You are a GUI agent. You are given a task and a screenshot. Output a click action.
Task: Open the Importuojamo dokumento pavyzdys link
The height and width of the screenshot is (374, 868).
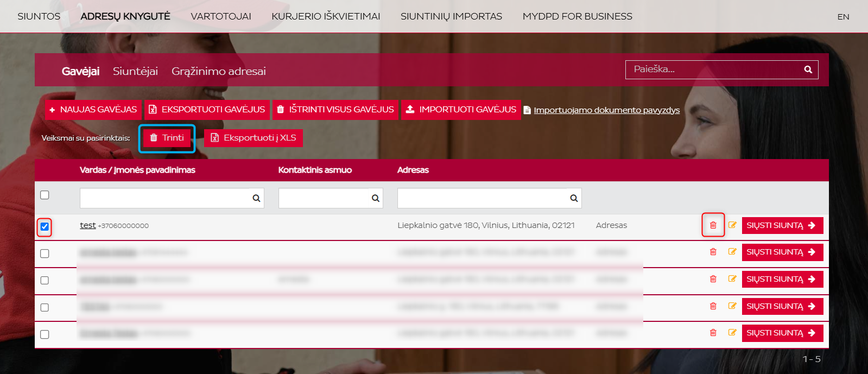click(x=606, y=110)
